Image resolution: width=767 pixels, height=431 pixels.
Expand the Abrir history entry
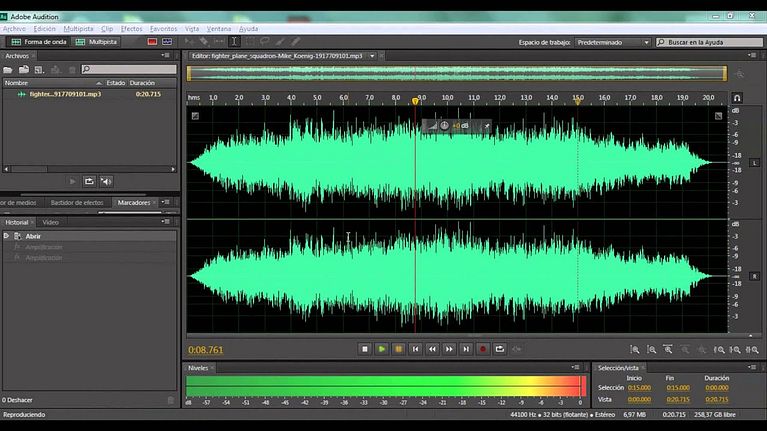(x=7, y=236)
